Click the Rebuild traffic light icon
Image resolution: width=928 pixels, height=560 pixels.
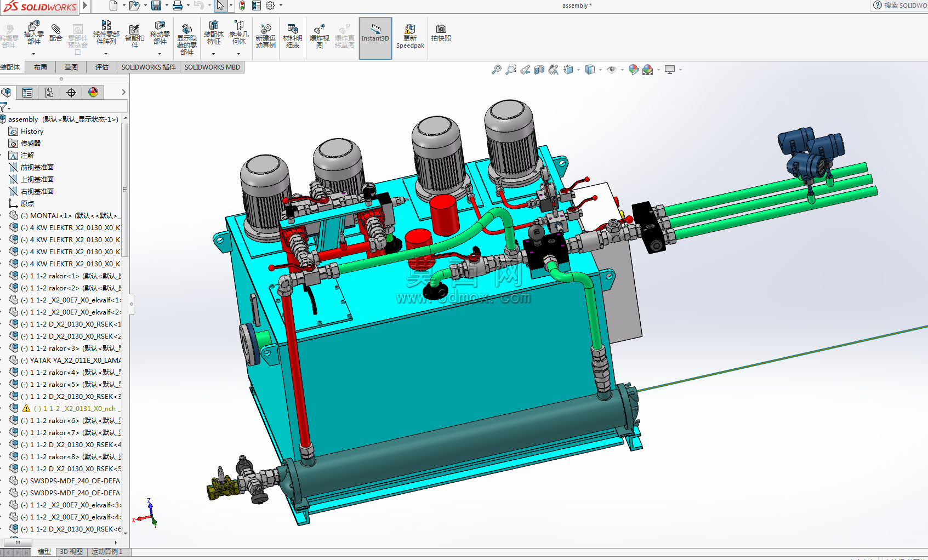(x=242, y=5)
